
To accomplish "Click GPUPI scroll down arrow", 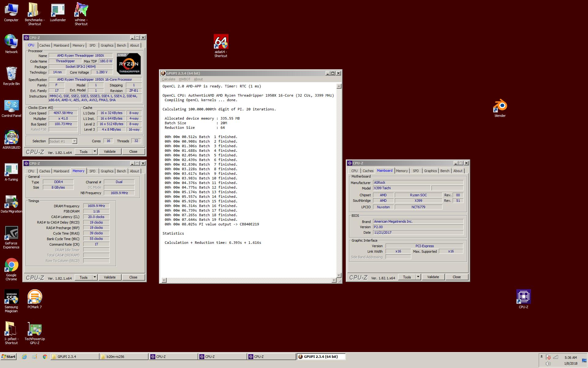I will point(339,275).
